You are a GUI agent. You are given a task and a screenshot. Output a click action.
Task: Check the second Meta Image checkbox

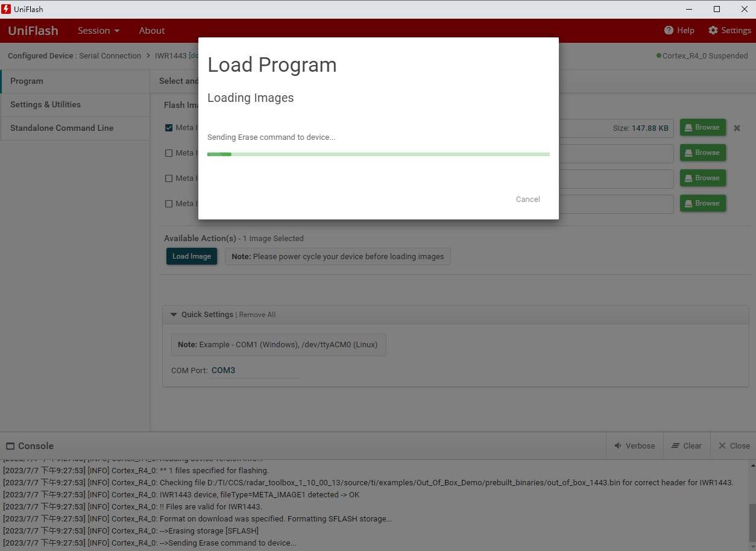169,153
